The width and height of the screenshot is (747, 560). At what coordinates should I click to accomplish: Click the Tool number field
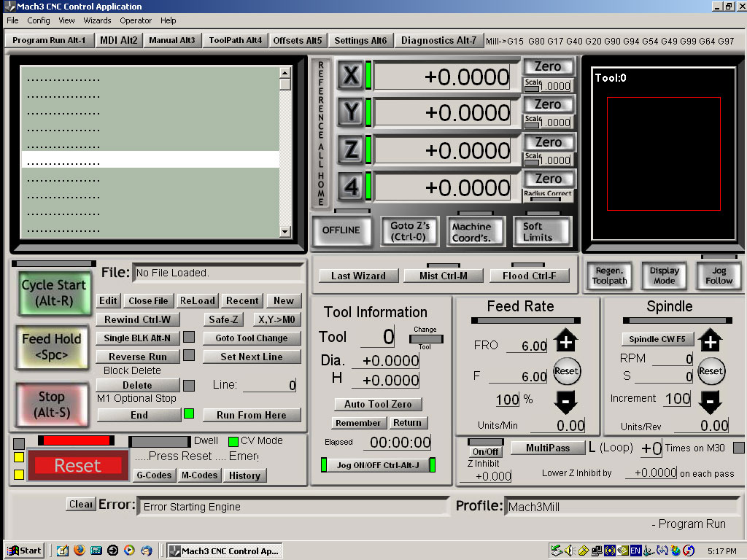tap(378, 337)
